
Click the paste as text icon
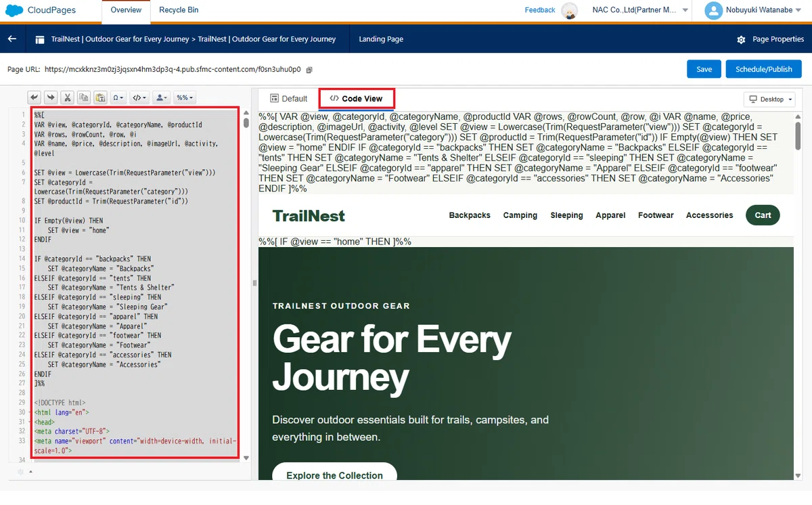click(99, 97)
